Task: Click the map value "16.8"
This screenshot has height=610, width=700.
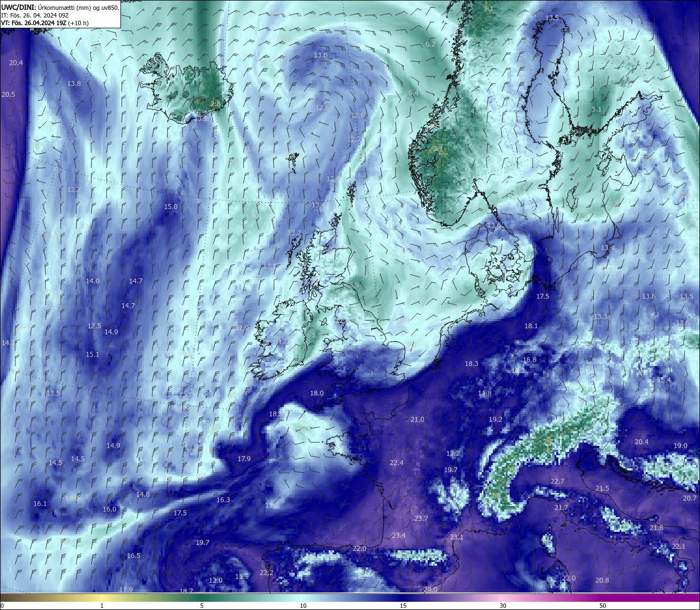Action: tap(529, 360)
